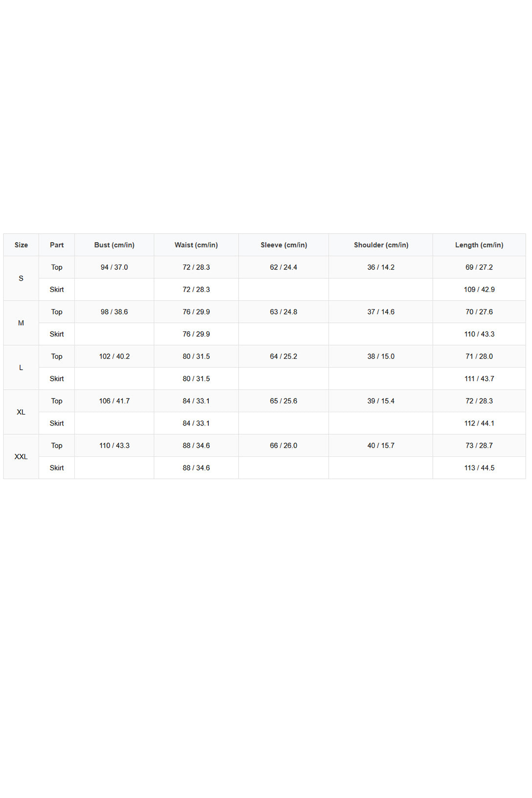Click bust value 106 / 41.7
Screen dimensions: 532x798
(114, 401)
